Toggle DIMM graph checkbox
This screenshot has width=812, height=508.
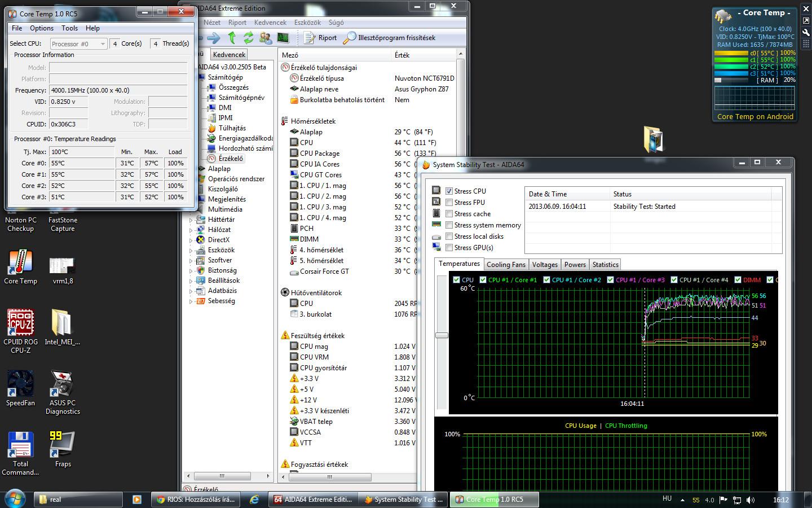[738, 279]
